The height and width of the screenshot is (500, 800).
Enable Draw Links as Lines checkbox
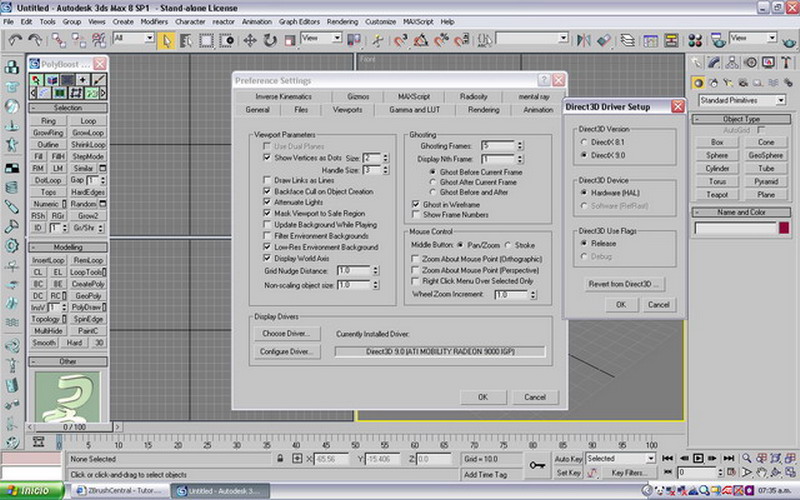point(267,179)
